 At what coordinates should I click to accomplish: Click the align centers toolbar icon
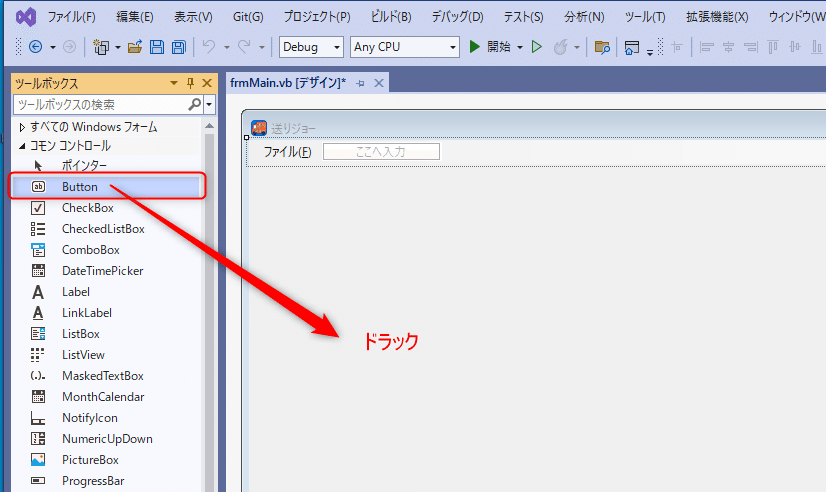[729, 47]
